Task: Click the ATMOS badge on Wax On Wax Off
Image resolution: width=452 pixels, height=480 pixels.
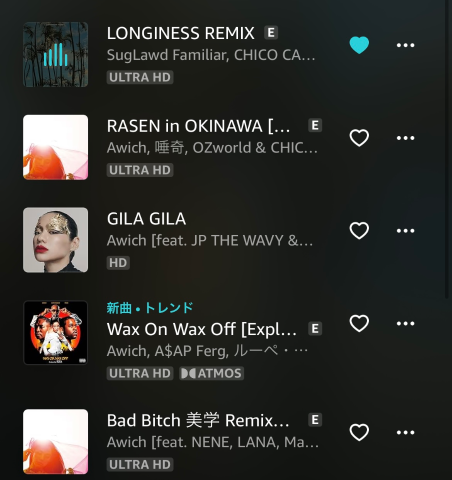Action: click(212, 373)
